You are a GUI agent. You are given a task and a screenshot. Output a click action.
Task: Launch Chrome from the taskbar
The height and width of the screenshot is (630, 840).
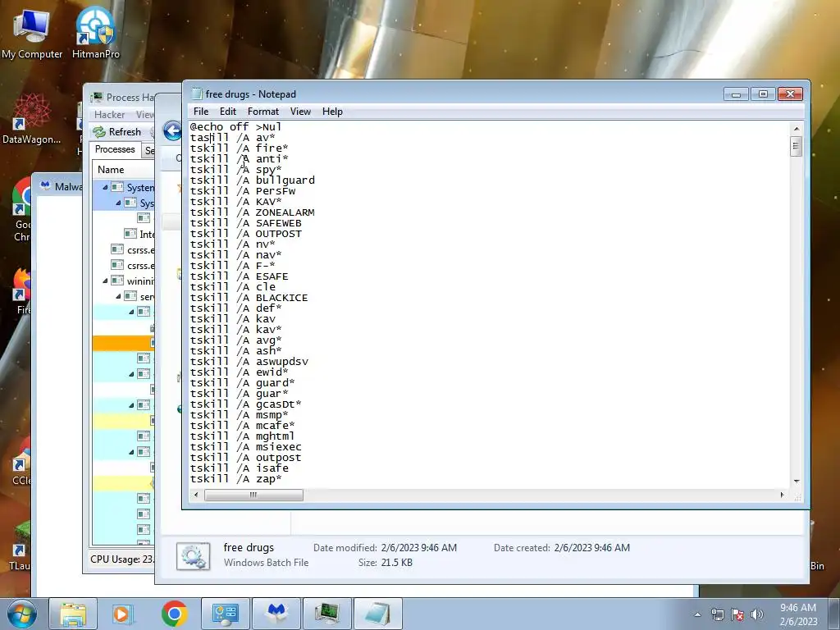pyautogui.click(x=174, y=614)
